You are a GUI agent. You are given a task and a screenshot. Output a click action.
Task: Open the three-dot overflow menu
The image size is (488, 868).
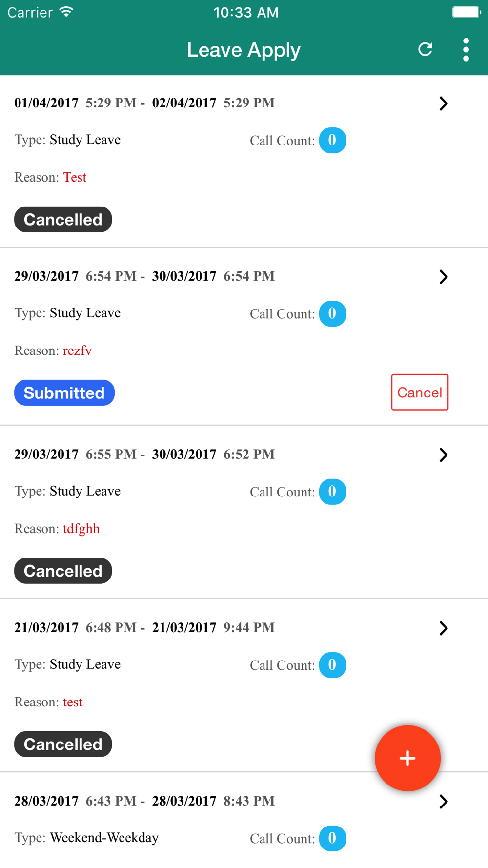click(x=466, y=50)
